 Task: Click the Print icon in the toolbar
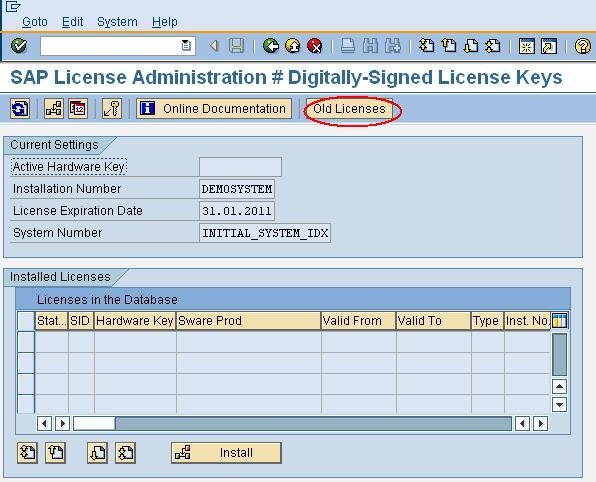(x=348, y=46)
